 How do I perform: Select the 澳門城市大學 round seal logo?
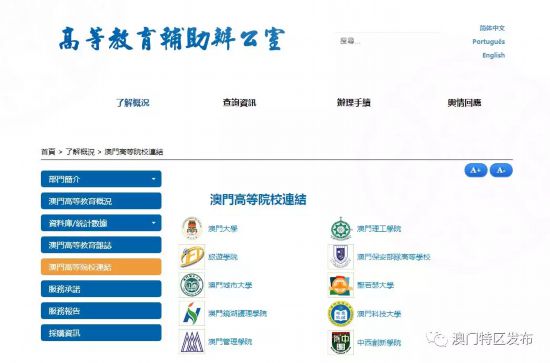[192, 285]
